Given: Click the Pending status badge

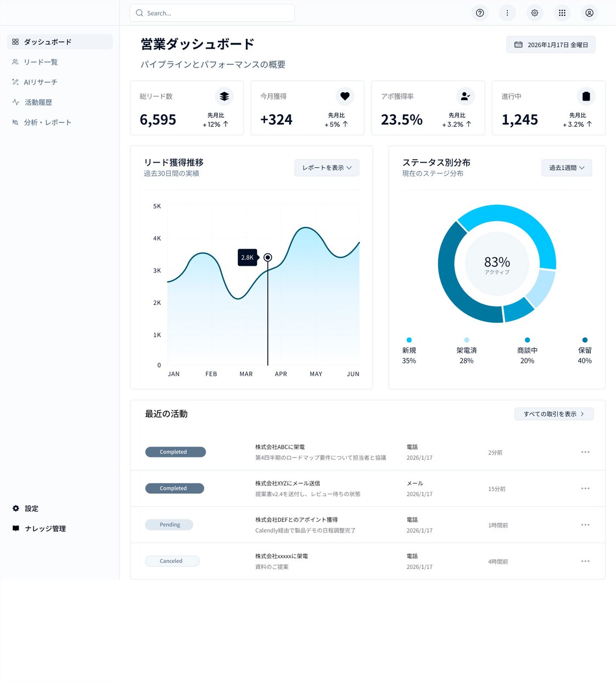Looking at the screenshot, I should click(x=169, y=524).
